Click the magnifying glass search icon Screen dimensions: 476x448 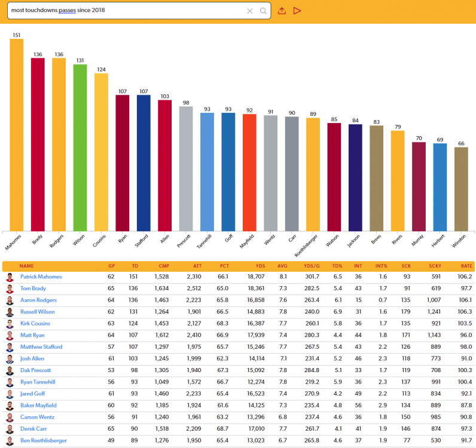coord(263,11)
